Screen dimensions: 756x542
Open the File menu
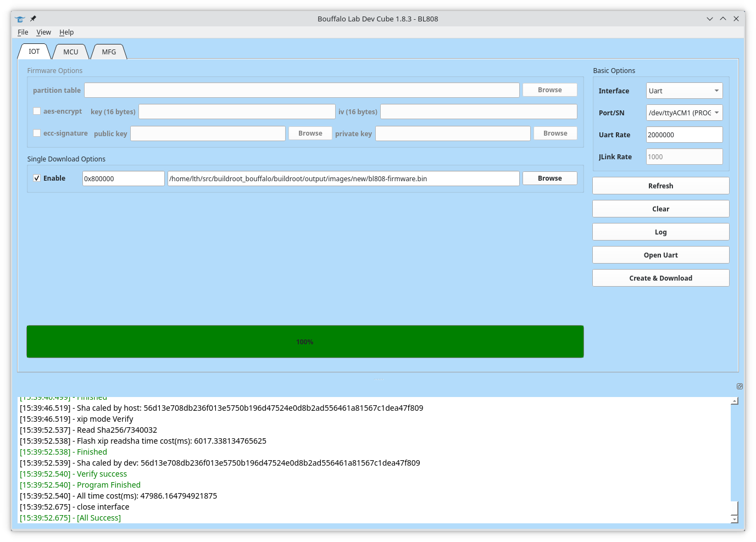pyautogui.click(x=23, y=32)
